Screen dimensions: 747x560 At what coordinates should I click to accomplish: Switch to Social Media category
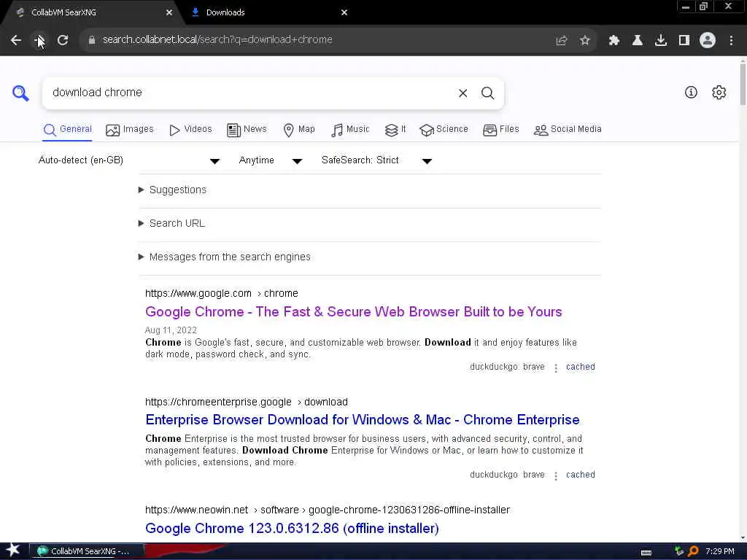pos(568,130)
